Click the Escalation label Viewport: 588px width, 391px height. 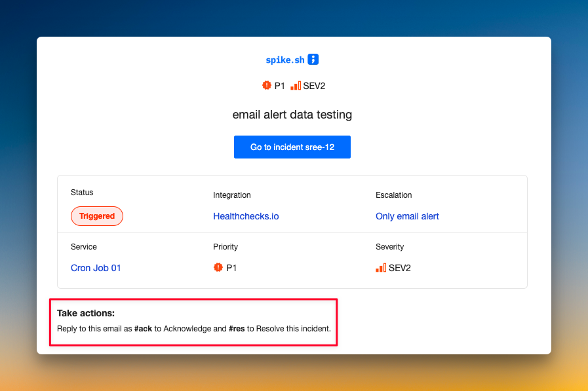click(x=394, y=195)
